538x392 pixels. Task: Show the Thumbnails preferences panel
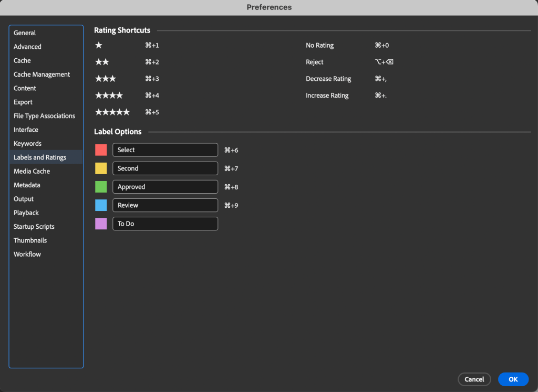[x=30, y=240]
